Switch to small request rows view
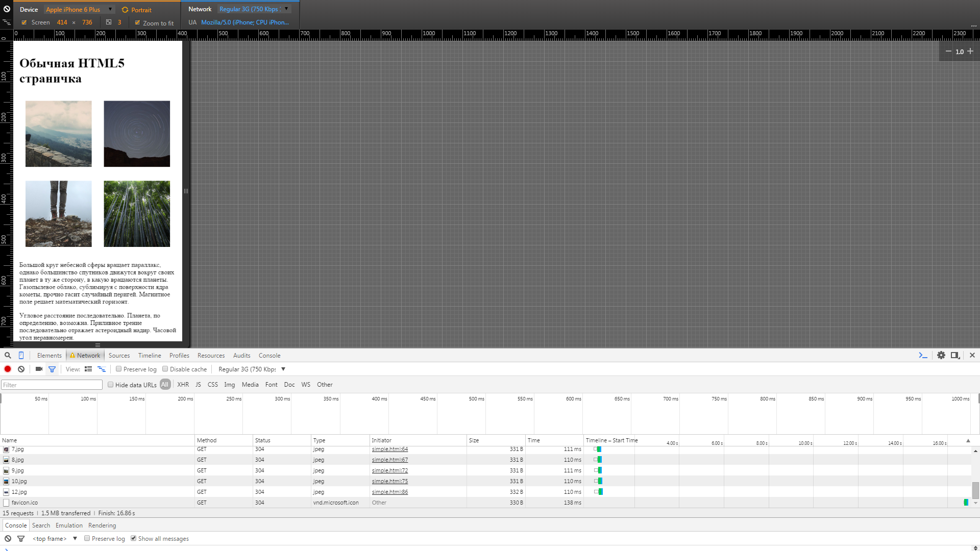Viewport: 980px width, 551px height. (102, 369)
